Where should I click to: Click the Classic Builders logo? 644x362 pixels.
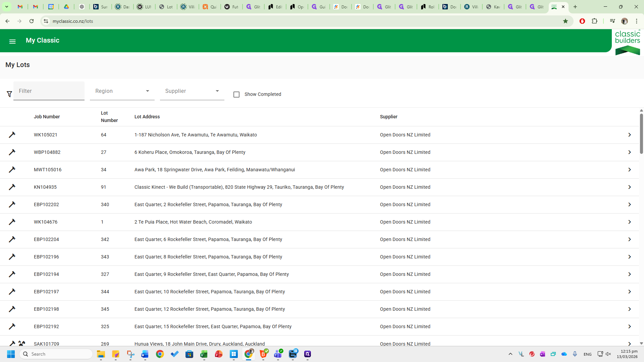[627, 42]
